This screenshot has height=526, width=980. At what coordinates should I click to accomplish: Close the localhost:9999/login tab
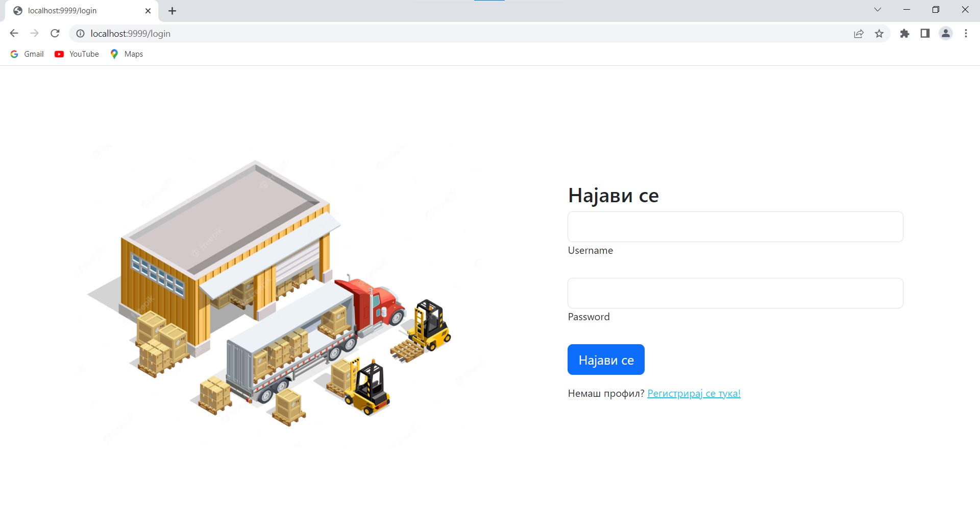148,11
